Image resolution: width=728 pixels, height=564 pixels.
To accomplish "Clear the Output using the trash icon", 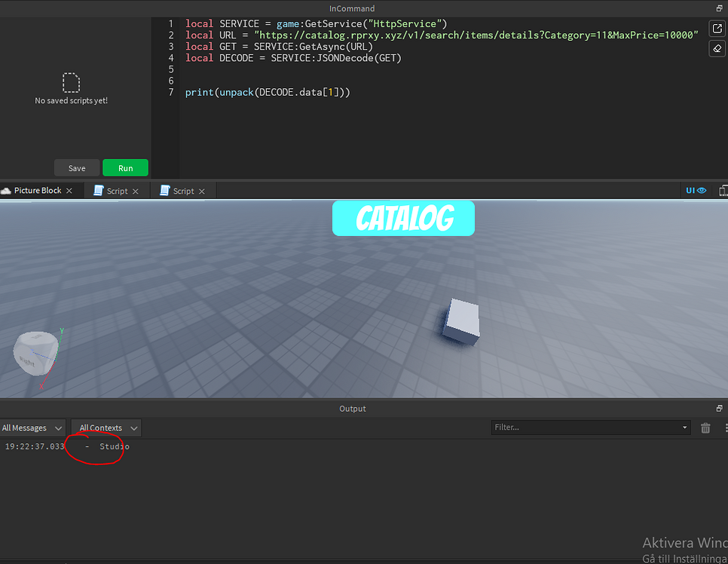I will tap(705, 427).
